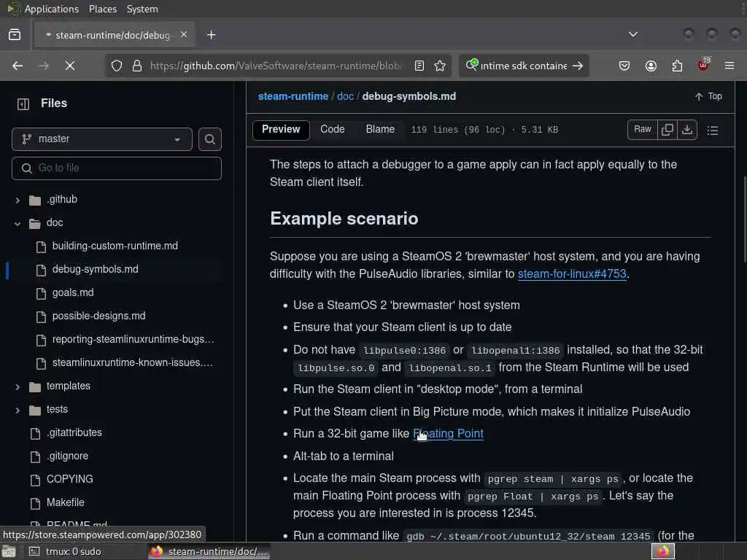Open tracking protection shield info
Screen dimensions: 747x560
(117, 66)
